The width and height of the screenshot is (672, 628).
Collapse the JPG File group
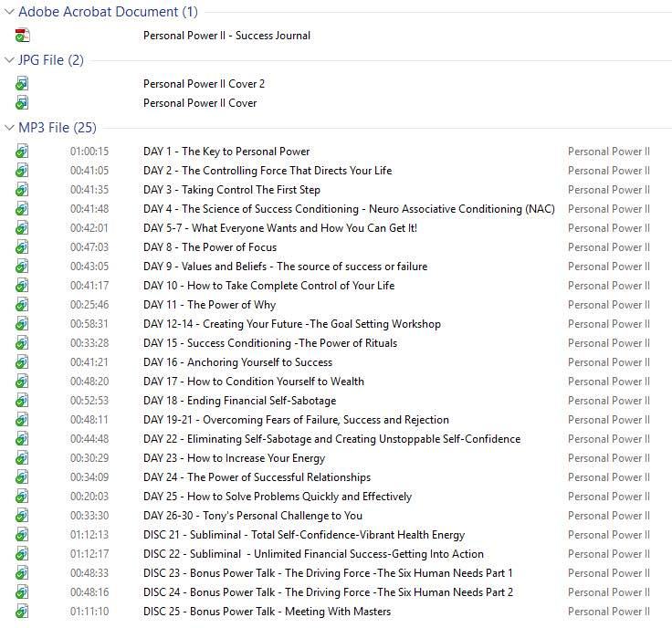[x=9, y=60]
